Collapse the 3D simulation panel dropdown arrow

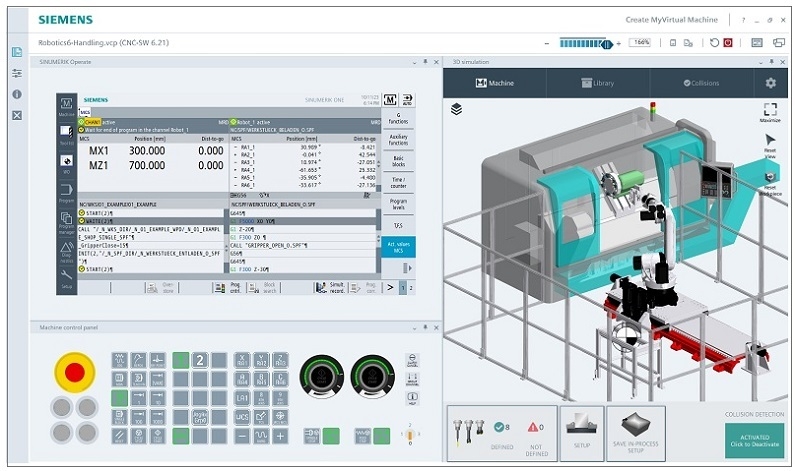(x=761, y=62)
